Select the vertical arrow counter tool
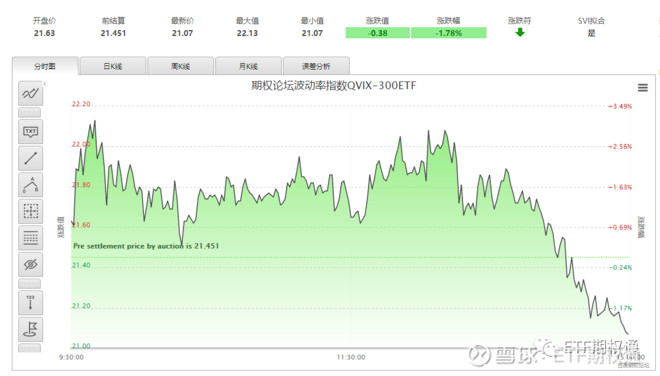This screenshot has height=376, width=660. click(30, 303)
